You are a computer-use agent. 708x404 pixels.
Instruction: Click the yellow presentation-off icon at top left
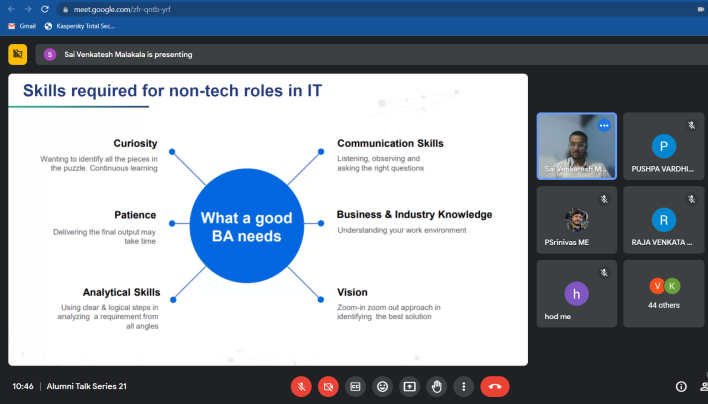click(x=17, y=54)
